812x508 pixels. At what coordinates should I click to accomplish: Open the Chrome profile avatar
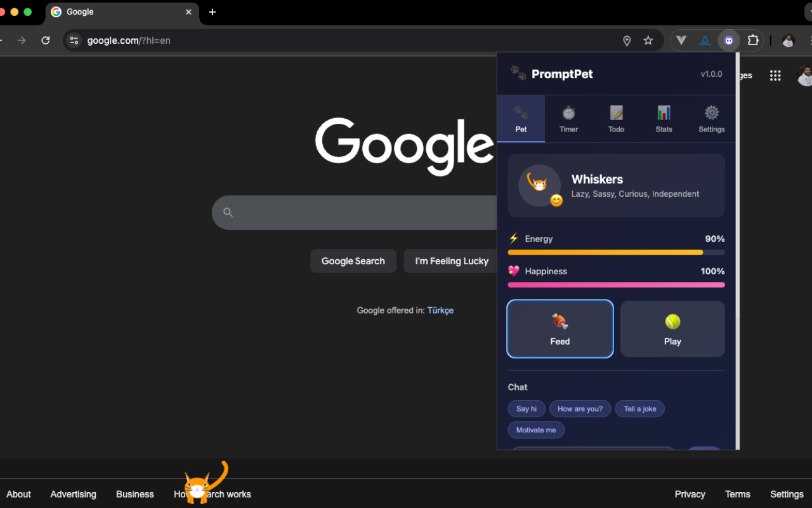[789, 41]
